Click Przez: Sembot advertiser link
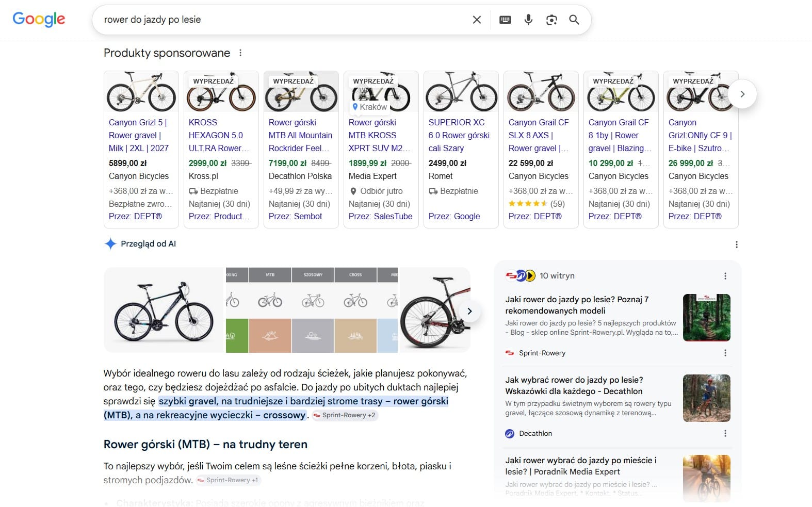812x507 pixels. coord(295,216)
